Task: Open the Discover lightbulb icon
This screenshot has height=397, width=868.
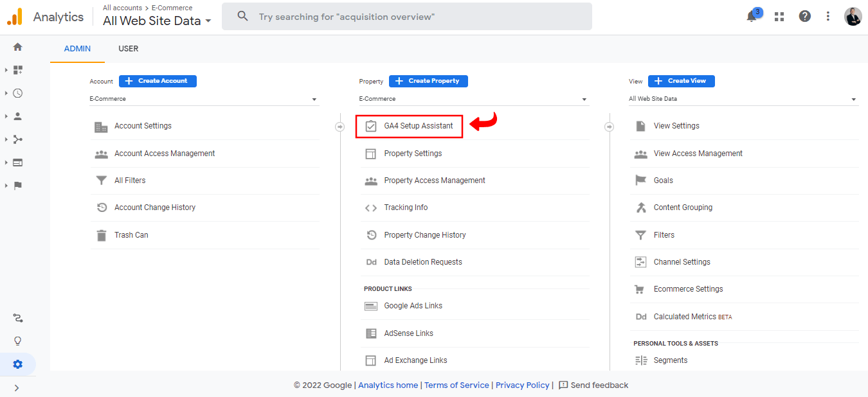Action: click(17, 340)
